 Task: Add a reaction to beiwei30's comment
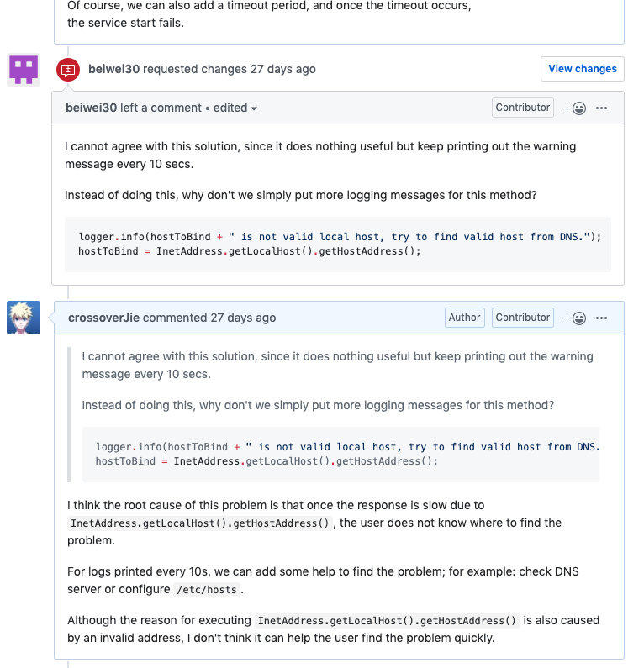point(575,108)
